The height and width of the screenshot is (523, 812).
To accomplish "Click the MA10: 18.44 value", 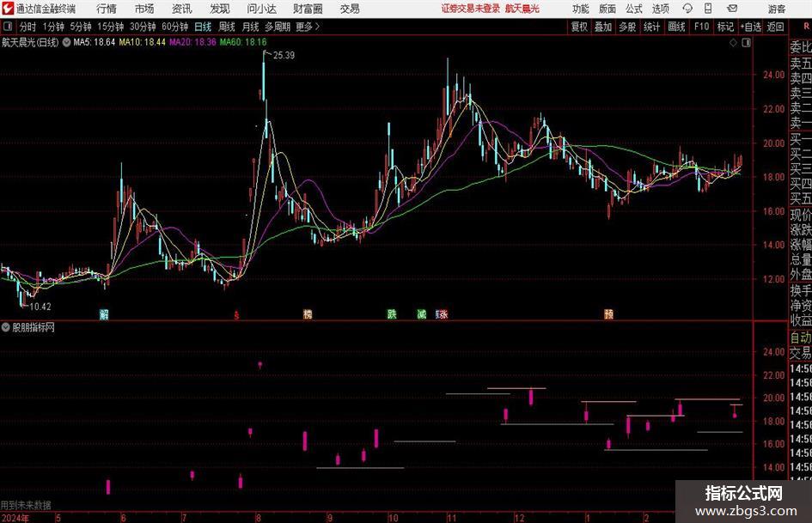I will pos(143,42).
